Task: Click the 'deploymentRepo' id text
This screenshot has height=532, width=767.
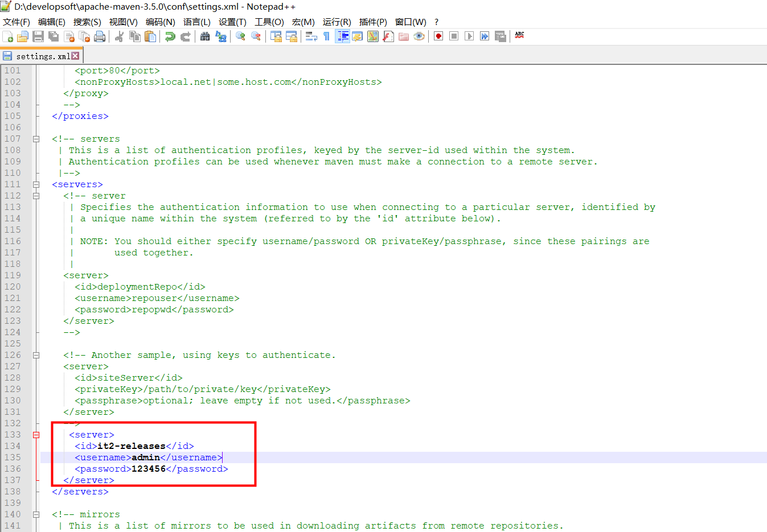Action: pyautogui.click(x=137, y=287)
